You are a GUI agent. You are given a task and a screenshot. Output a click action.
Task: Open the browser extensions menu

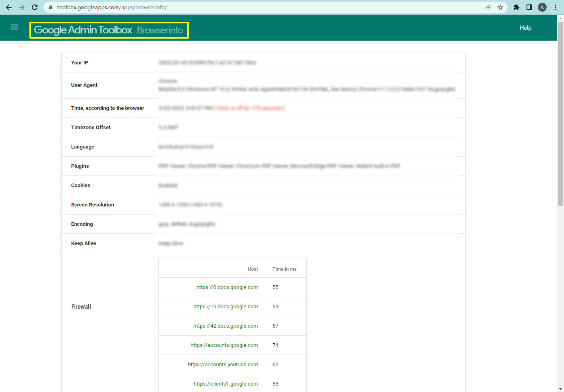pyautogui.click(x=516, y=7)
